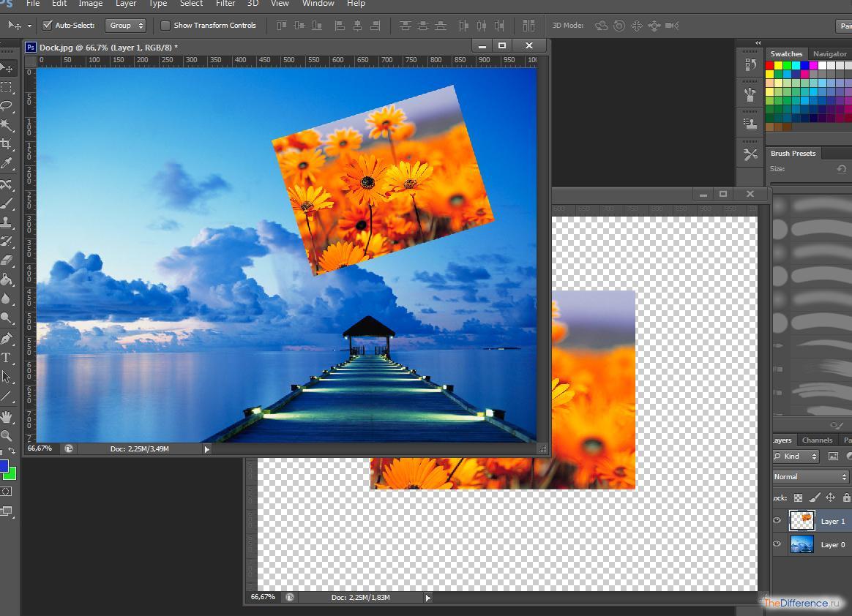Switch to the Swatches panel
This screenshot has width=852, height=616.
pos(786,53)
